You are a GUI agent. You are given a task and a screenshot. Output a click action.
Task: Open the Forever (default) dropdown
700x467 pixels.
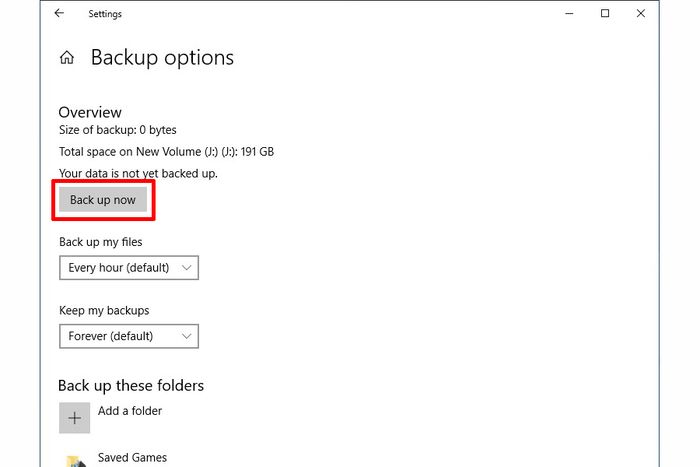[x=129, y=336]
